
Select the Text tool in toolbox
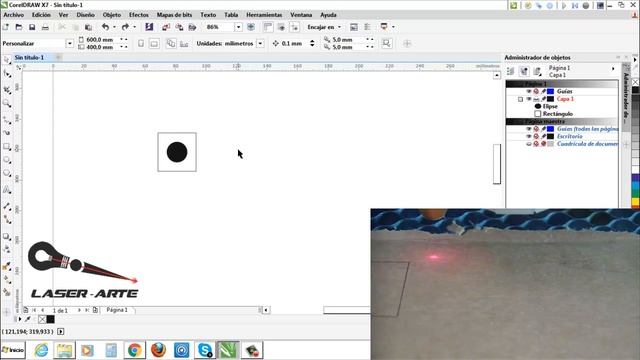point(7,190)
